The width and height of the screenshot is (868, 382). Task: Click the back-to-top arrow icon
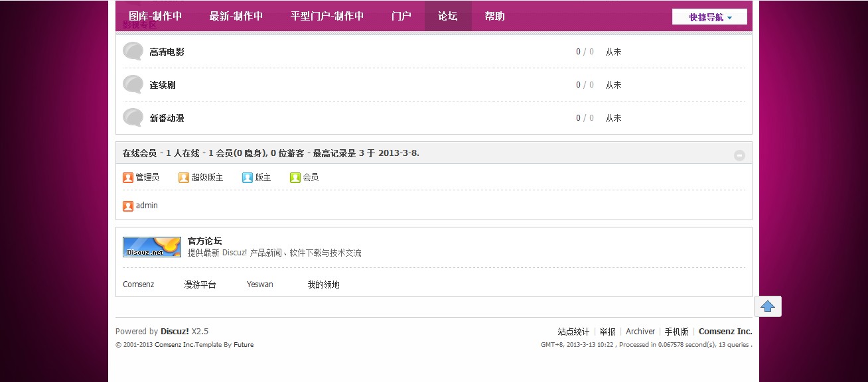click(768, 306)
